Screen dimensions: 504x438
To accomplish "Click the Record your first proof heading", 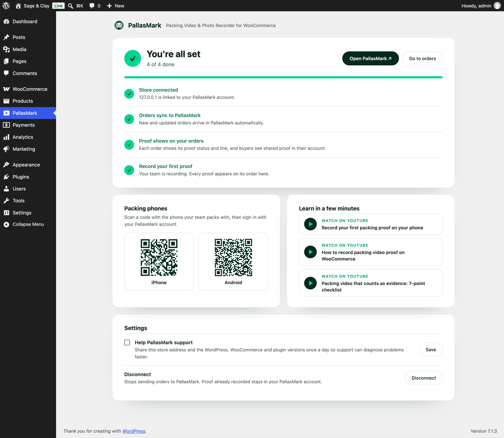I will [x=165, y=166].
